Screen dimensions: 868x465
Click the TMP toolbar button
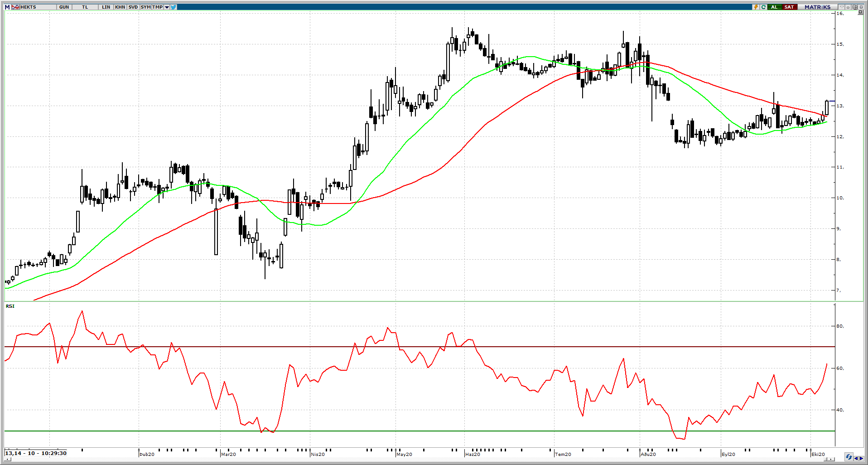157,7
